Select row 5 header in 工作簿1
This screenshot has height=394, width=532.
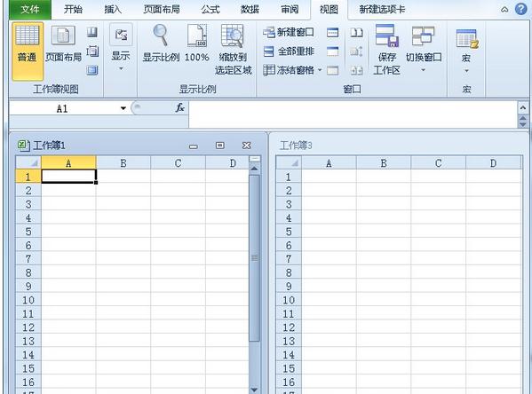click(28, 232)
